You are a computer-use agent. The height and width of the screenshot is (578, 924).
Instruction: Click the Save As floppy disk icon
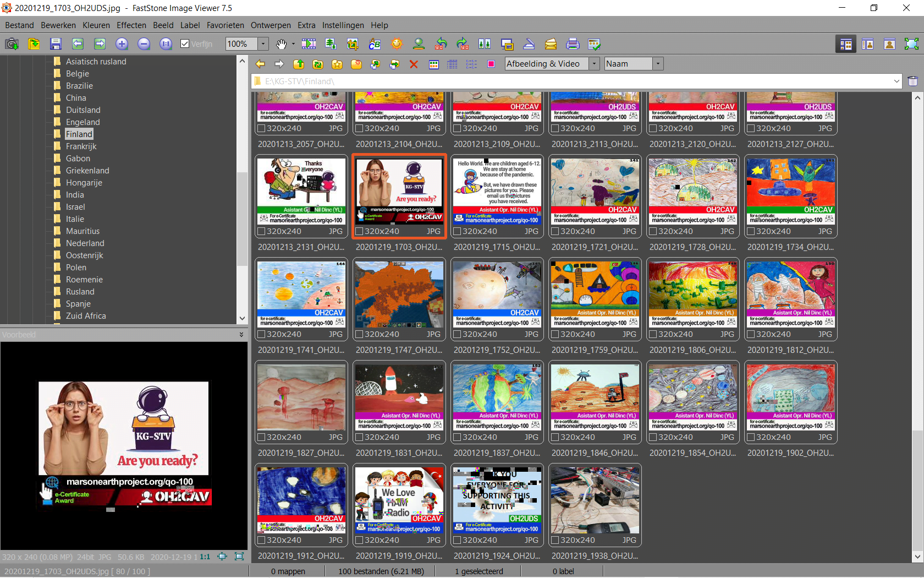click(x=56, y=44)
